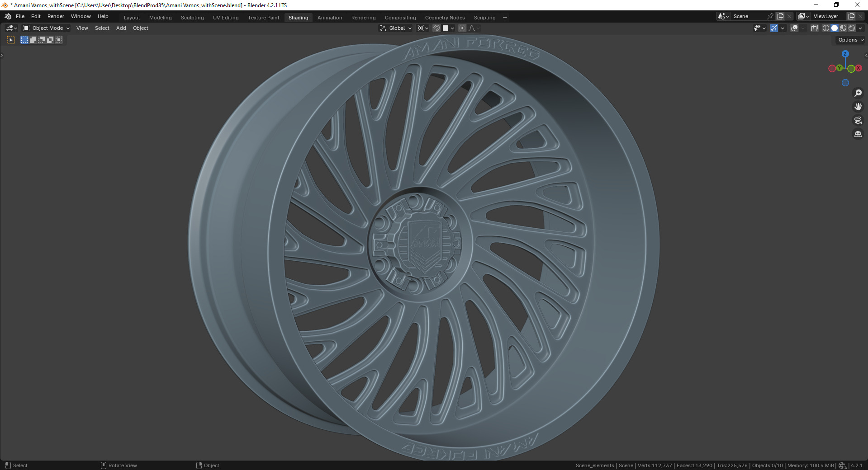This screenshot has height=470, width=868.
Task: Click the pan view hand icon
Action: tap(858, 107)
